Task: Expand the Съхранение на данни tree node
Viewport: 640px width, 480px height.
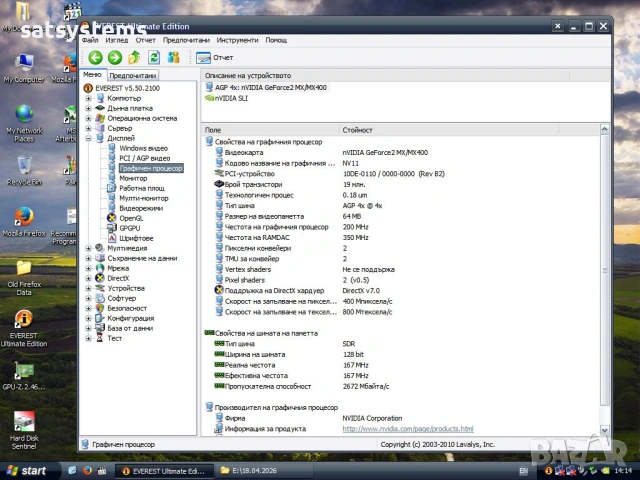Action: pos(88,258)
